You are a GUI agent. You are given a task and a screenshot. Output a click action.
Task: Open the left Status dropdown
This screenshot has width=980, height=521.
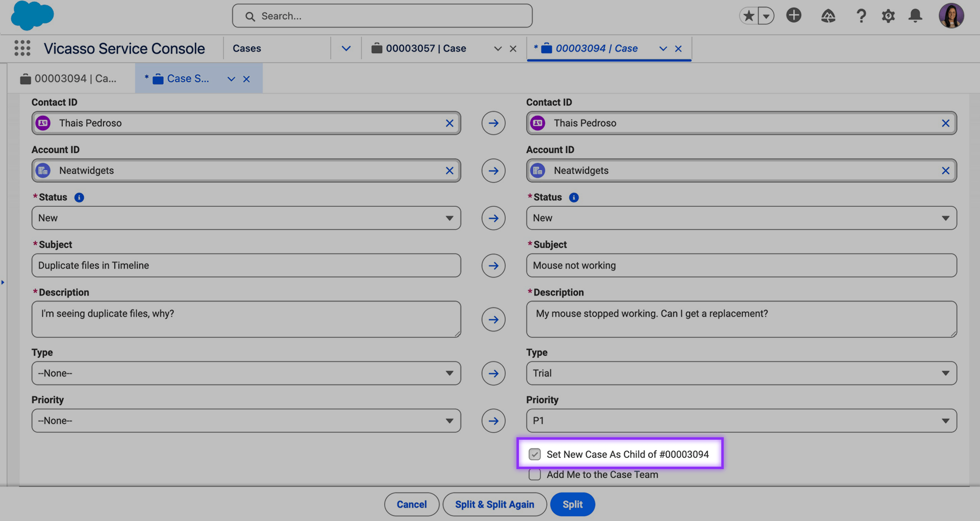pyautogui.click(x=246, y=218)
